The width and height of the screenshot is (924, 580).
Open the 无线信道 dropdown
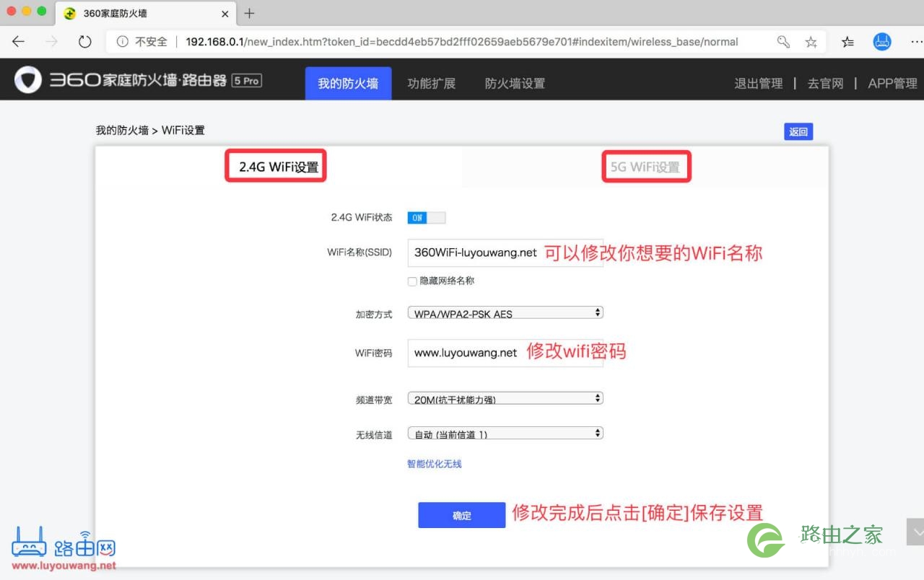click(x=505, y=434)
